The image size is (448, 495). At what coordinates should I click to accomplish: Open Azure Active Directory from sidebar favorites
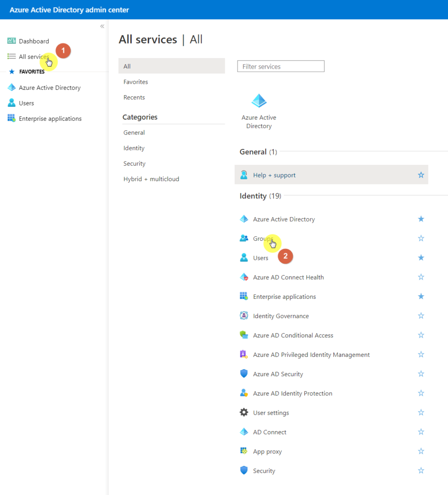[x=50, y=88]
